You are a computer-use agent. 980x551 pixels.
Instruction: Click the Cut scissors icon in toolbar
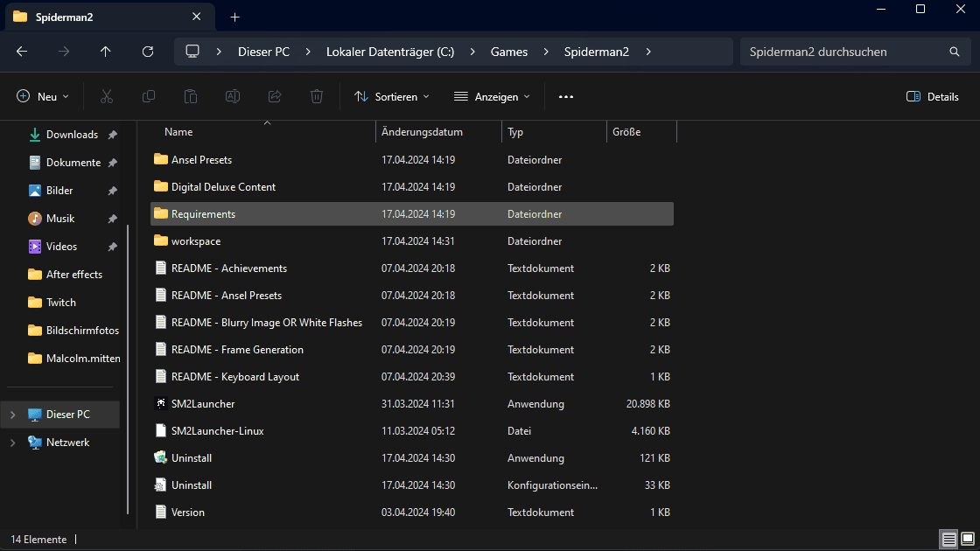click(107, 96)
